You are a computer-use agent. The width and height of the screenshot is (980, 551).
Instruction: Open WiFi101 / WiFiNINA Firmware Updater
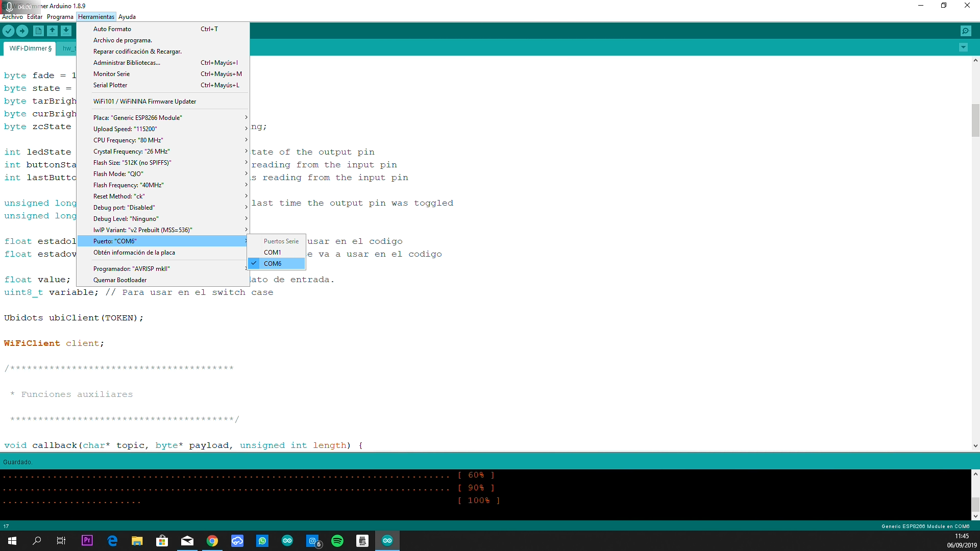(x=163, y=102)
